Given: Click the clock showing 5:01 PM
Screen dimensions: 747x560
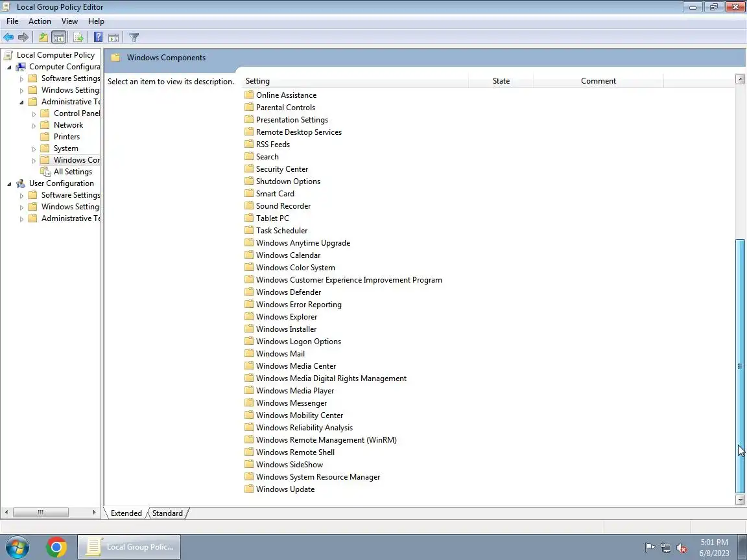Looking at the screenshot, I should click(x=714, y=542).
